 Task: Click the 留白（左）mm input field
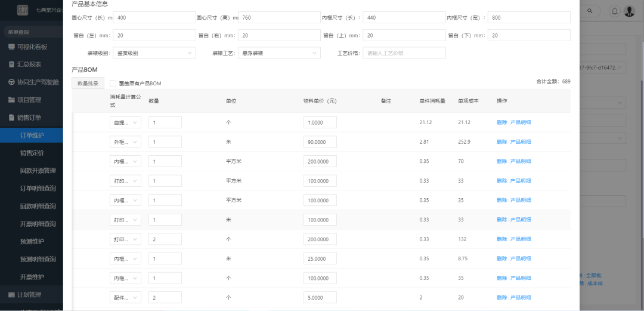click(154, 35)
